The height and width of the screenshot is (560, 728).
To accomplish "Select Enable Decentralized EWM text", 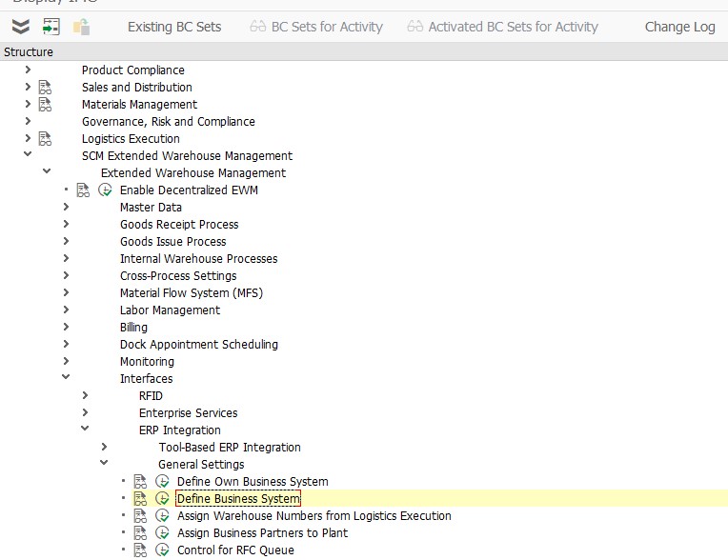I will point(189,190).
